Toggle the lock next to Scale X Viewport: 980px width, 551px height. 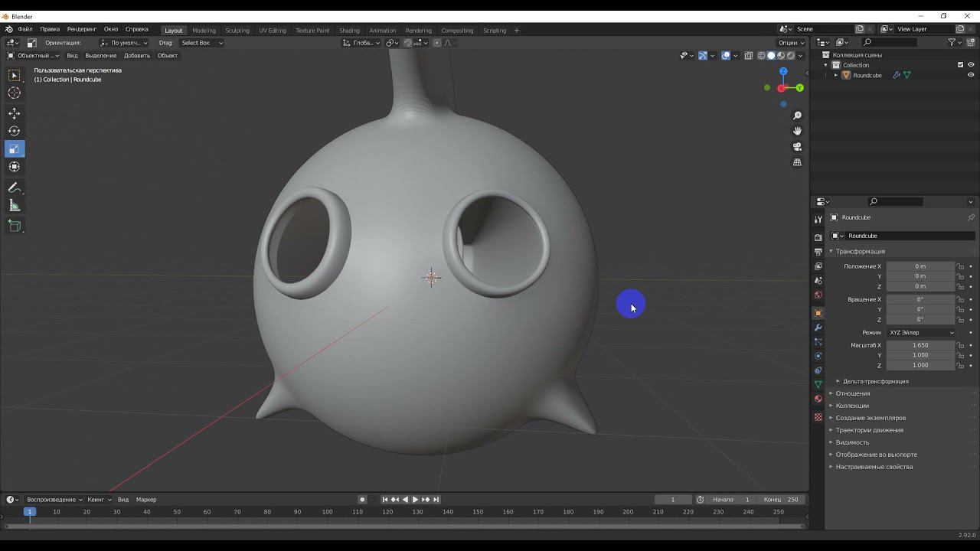click(960, 345)
